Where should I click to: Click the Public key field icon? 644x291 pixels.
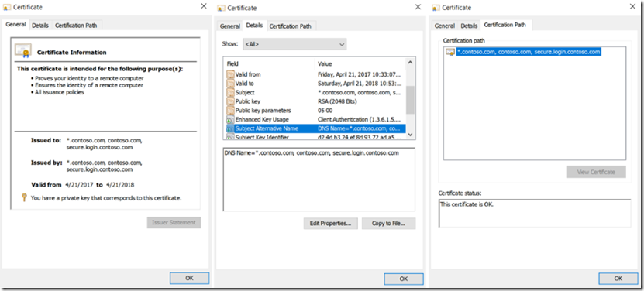[x=230, y=102]
